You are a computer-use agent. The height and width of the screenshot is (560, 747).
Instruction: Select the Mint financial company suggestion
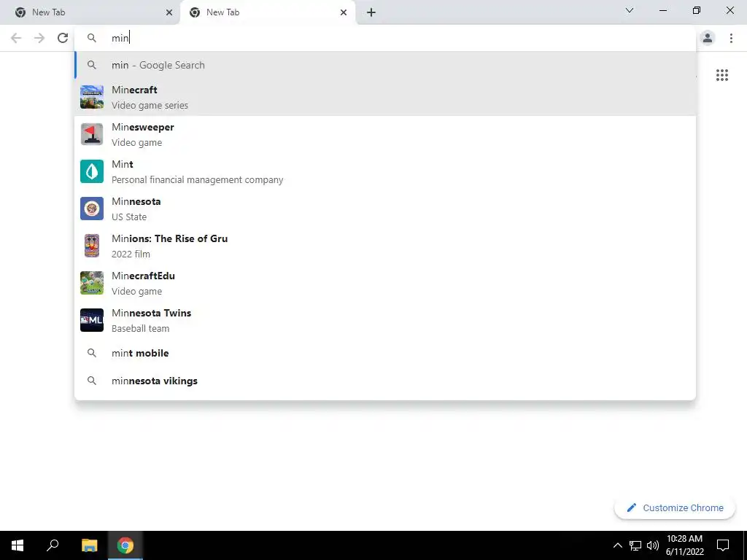point(385,171)
